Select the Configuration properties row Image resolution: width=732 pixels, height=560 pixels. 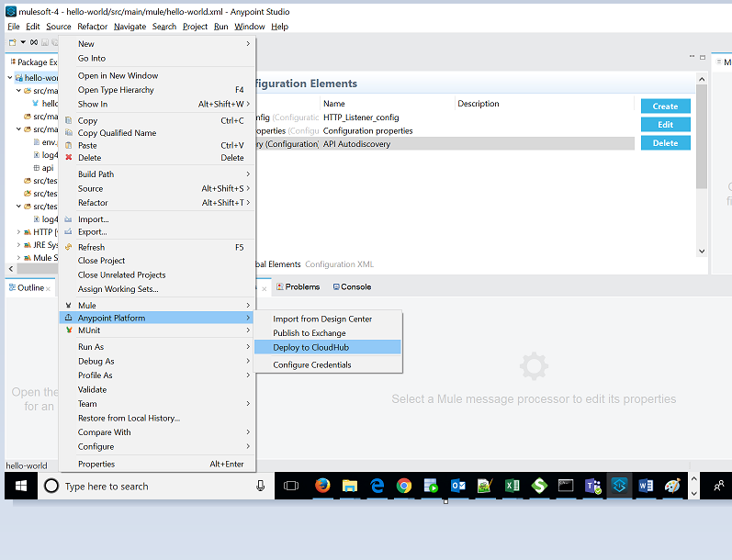click(x=445, y=130)
